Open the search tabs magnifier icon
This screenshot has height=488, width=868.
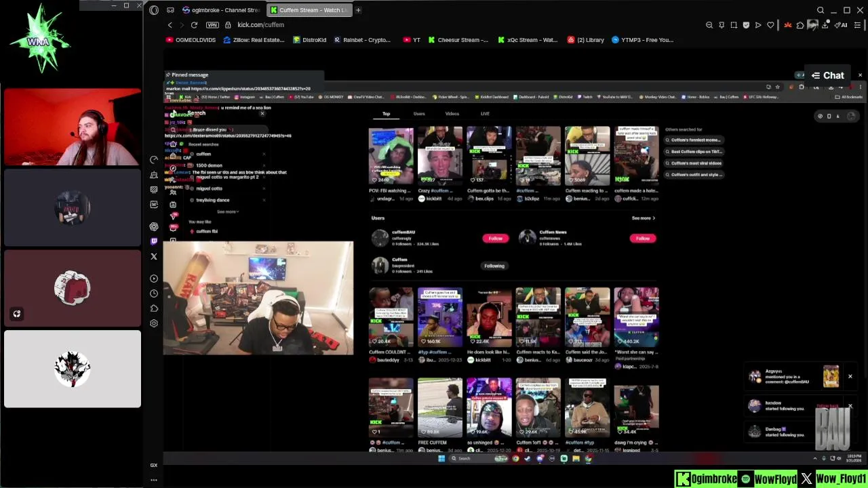coord(821,10)
